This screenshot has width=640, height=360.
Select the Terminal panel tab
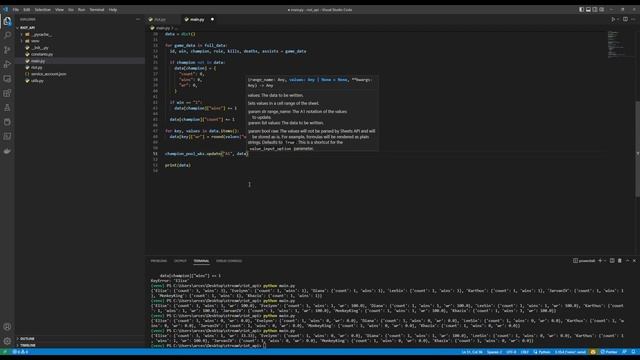(201, 261)
